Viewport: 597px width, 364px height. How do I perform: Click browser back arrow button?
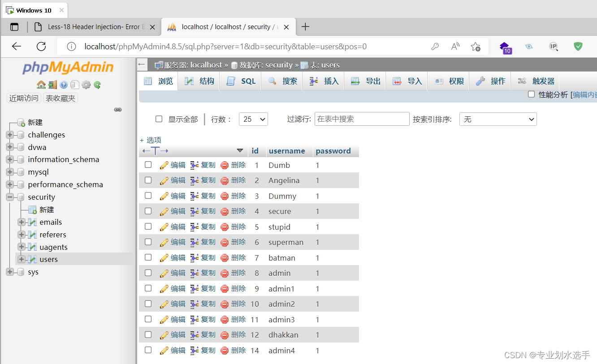(x=17, y=46)
